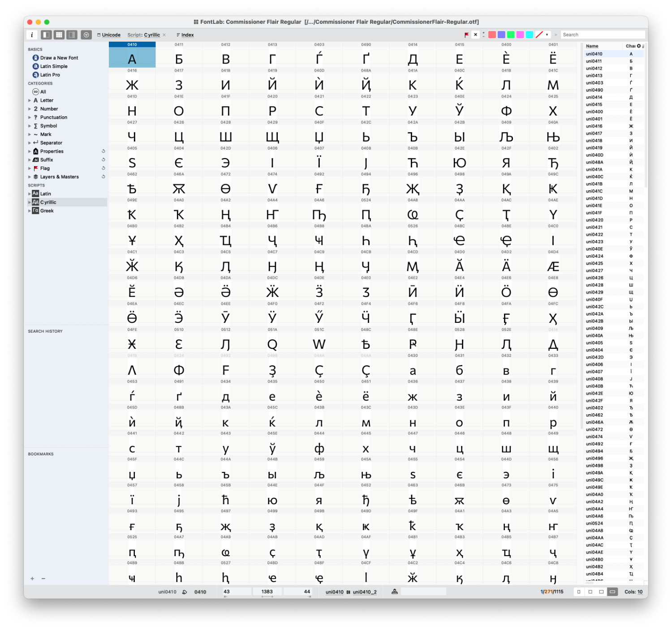Expand the Symbol category
Viewport: 672px width, 630px height.
pyautogui.click(x=30, y=126)
